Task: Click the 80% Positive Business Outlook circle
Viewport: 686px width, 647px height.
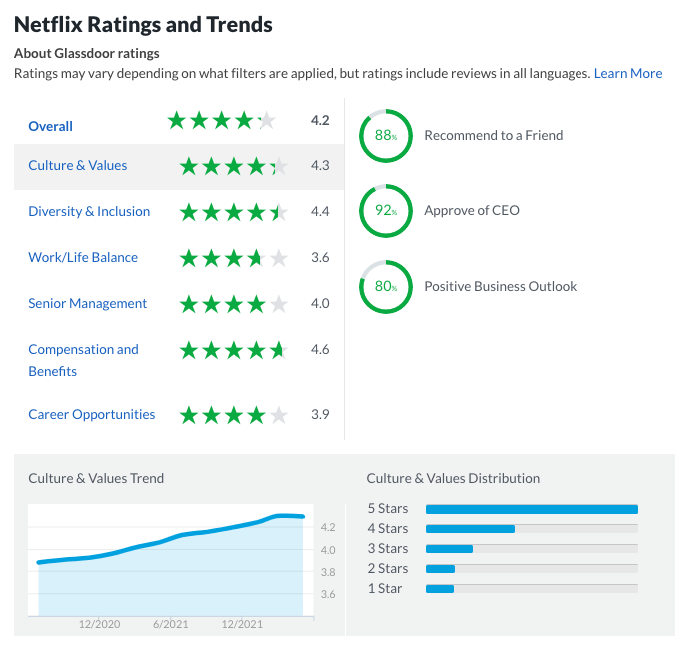Action: pos(386,287)
